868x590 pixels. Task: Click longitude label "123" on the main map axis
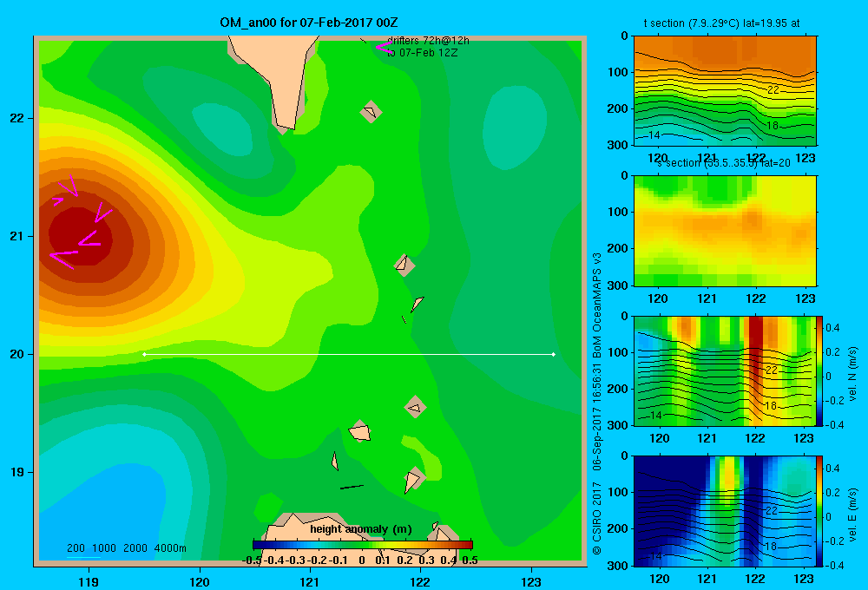(x=531, y=581)
